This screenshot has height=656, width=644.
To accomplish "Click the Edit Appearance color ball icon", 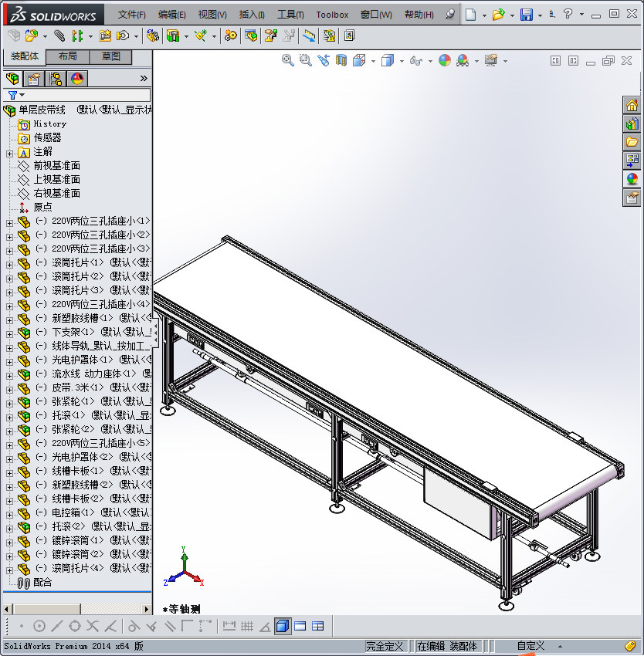I will coord(445,61).
